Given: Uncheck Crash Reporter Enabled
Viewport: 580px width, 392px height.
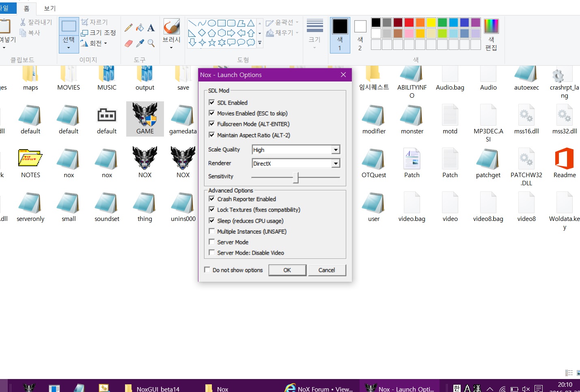Looking at the screenshot, I should [x=211, y=199].
